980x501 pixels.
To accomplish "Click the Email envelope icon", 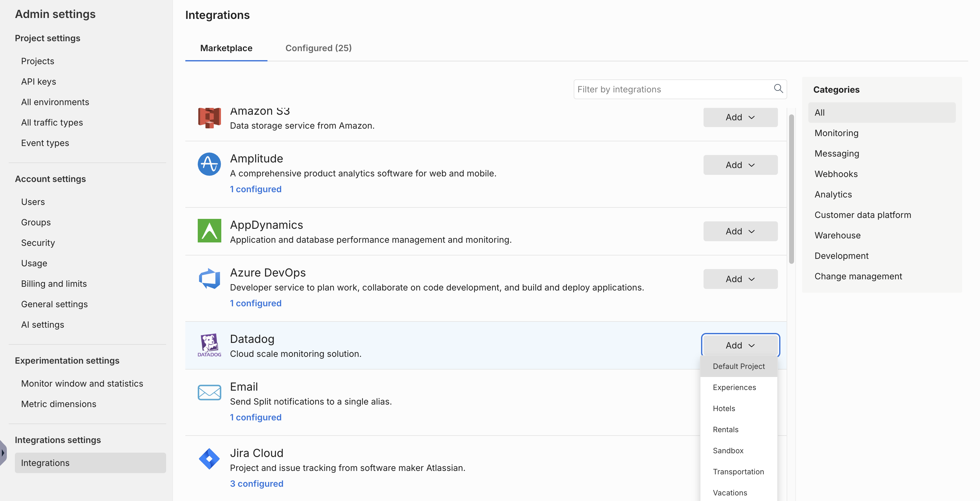I will click(x=209, y=392).
